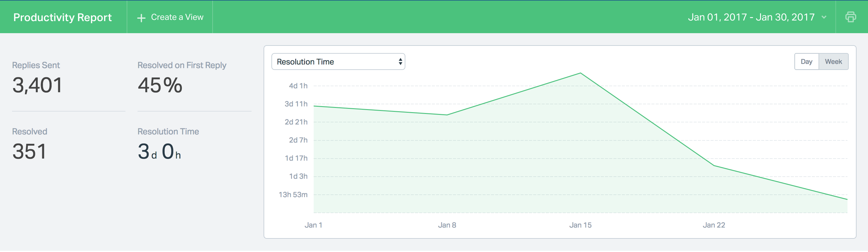Click the 1d 3h y-axis label

[x=298, y=176]
